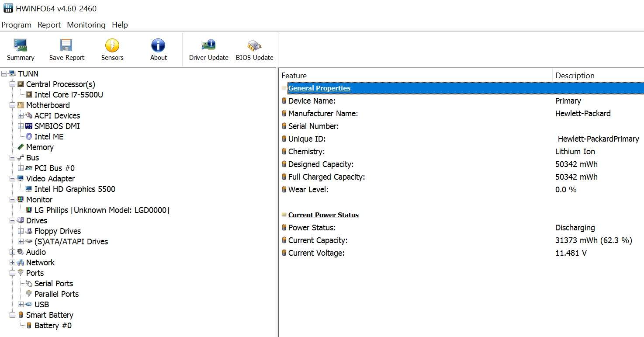
Task: Open the Program menu
Action: pos(17,25)
